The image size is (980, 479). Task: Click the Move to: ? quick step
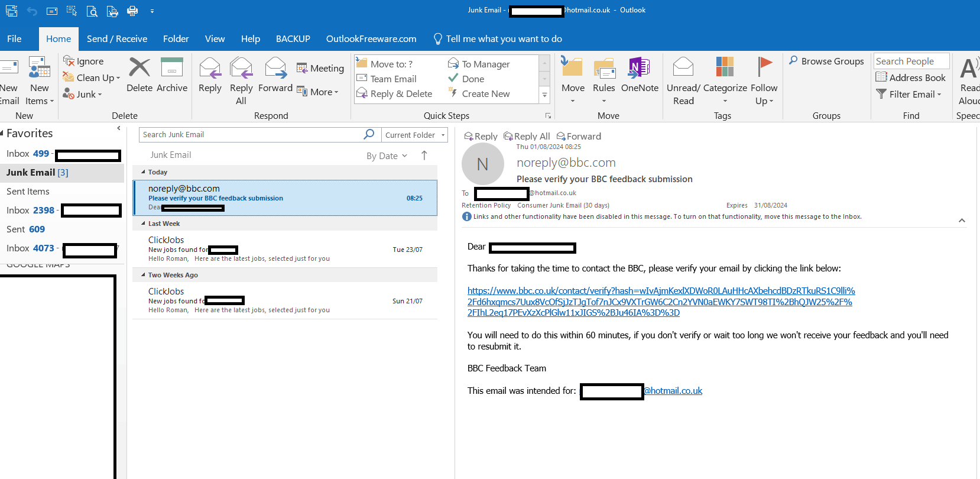pyautogui.click(x=385, y=64)
